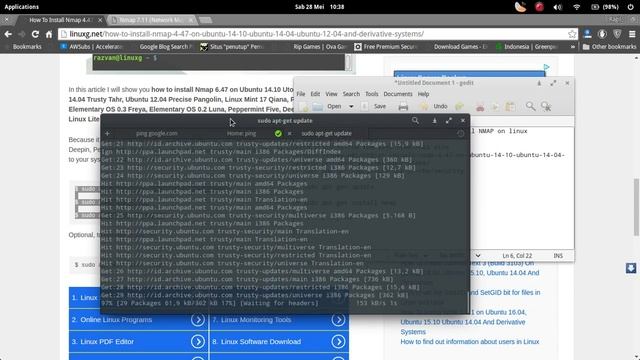Click gedit's Print toolbar icon
This screenshot has height=360, width=640.
pos(403,107)
